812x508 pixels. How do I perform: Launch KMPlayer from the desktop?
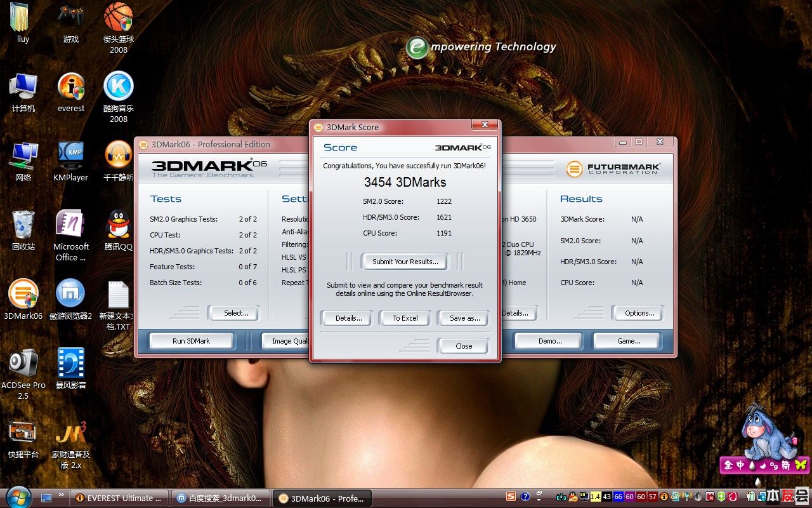click(x=71, y=161)
